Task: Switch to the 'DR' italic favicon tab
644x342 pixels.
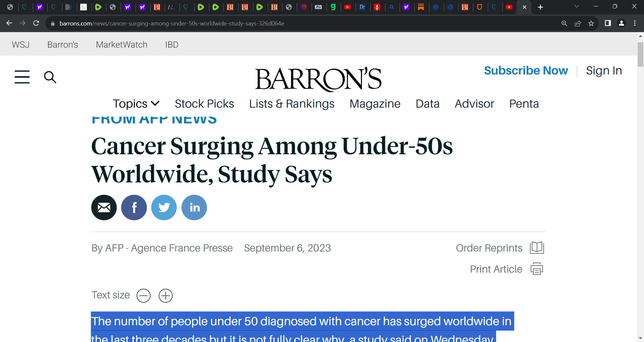Action: 171,7
